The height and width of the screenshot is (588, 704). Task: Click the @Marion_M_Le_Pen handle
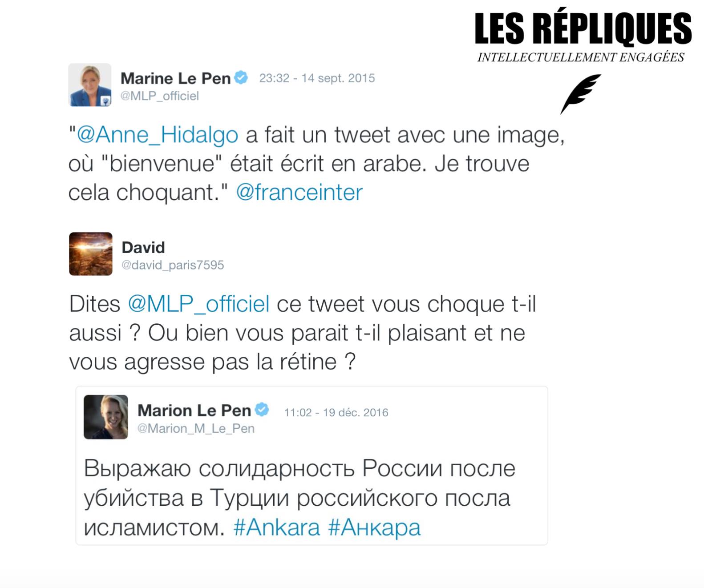point(196,428)
